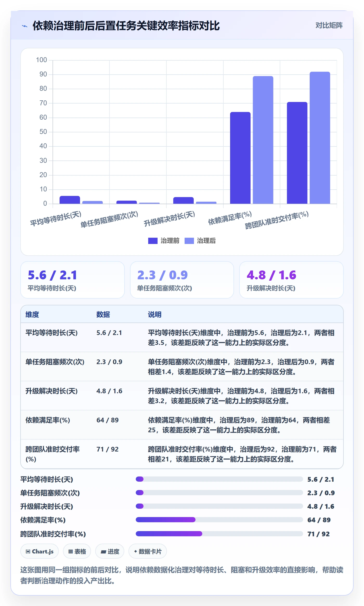
Task: Open the 2.3 / 0.9 单任务阻塞频次 data card
Action: 182,280
